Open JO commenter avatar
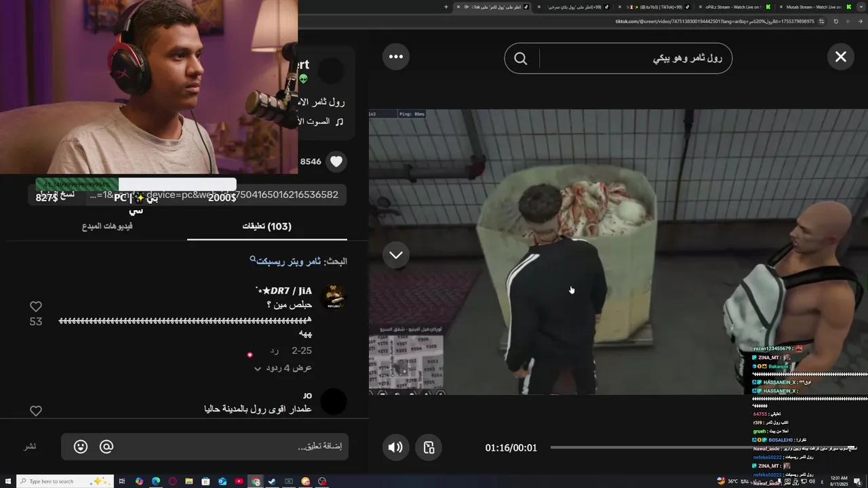This screenshot has height=488, width=868. (333, 402)
